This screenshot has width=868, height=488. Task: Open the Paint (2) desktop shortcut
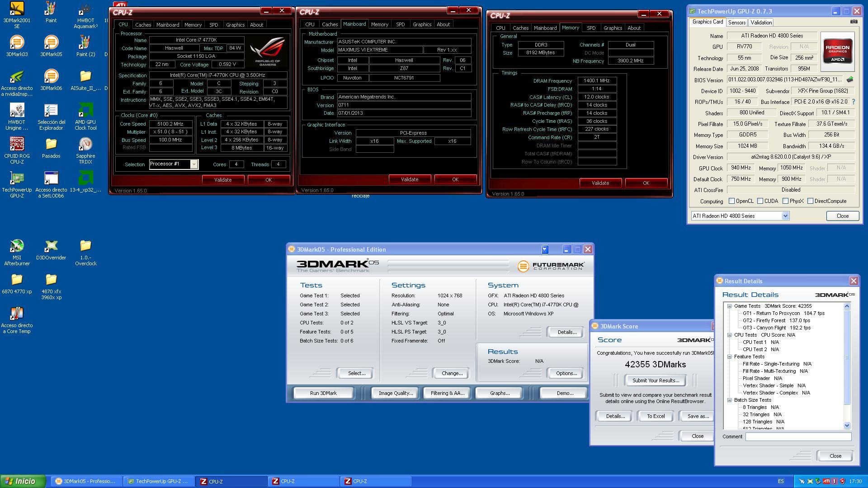click(85, 46)
